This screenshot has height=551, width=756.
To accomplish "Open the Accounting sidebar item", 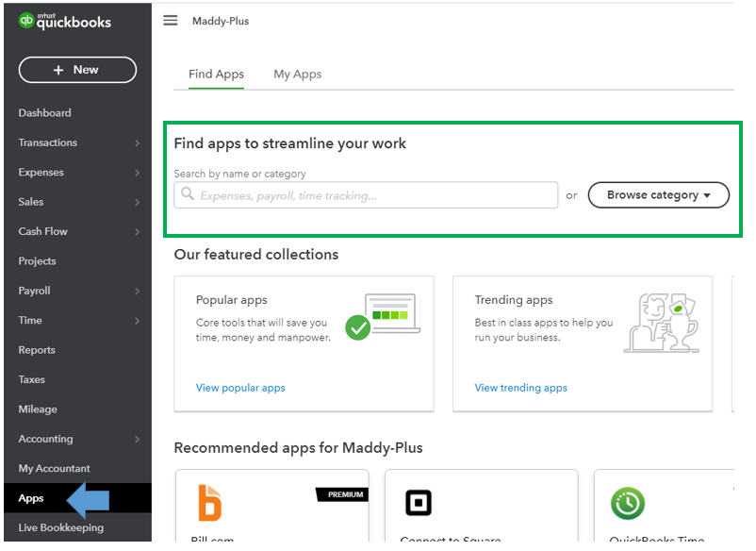I will (46, 439).
